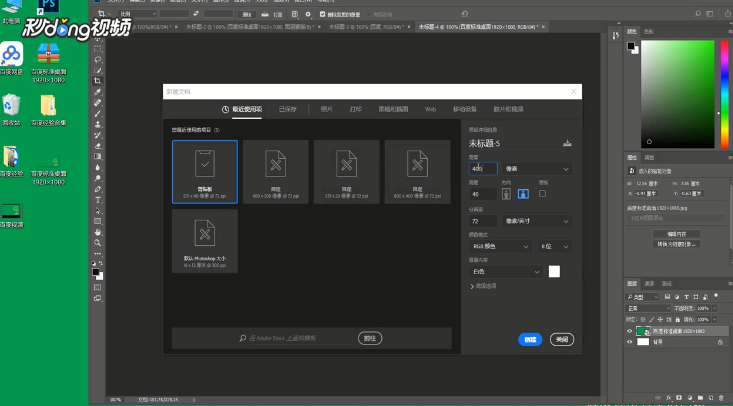Select the Crop tool in the toolbar
Screen dimensions: 733x406
98,81
